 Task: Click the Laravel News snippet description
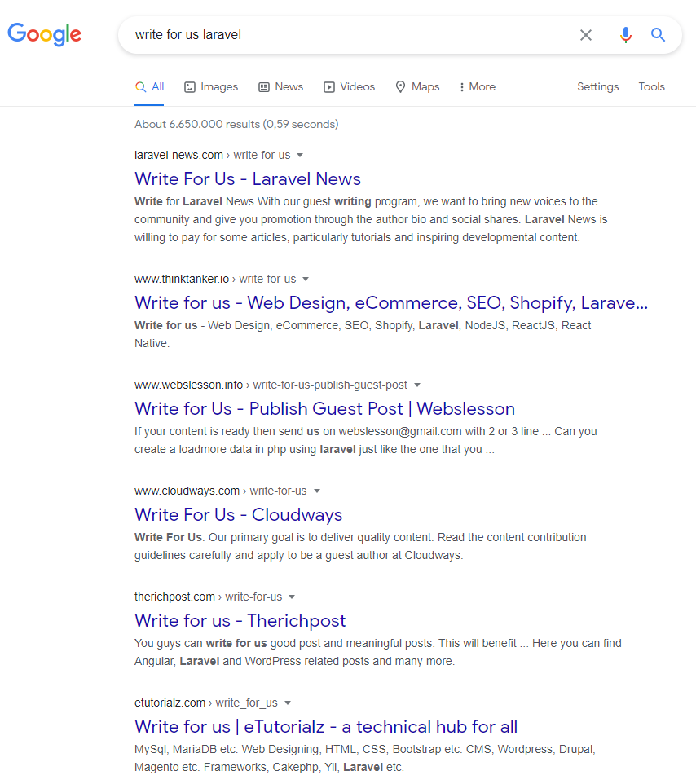371,220
